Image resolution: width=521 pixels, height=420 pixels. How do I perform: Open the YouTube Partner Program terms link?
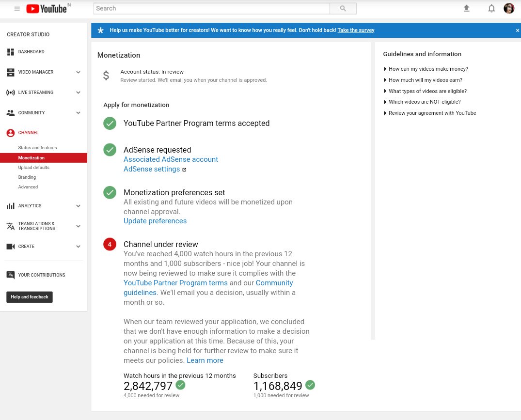(175, 283)
